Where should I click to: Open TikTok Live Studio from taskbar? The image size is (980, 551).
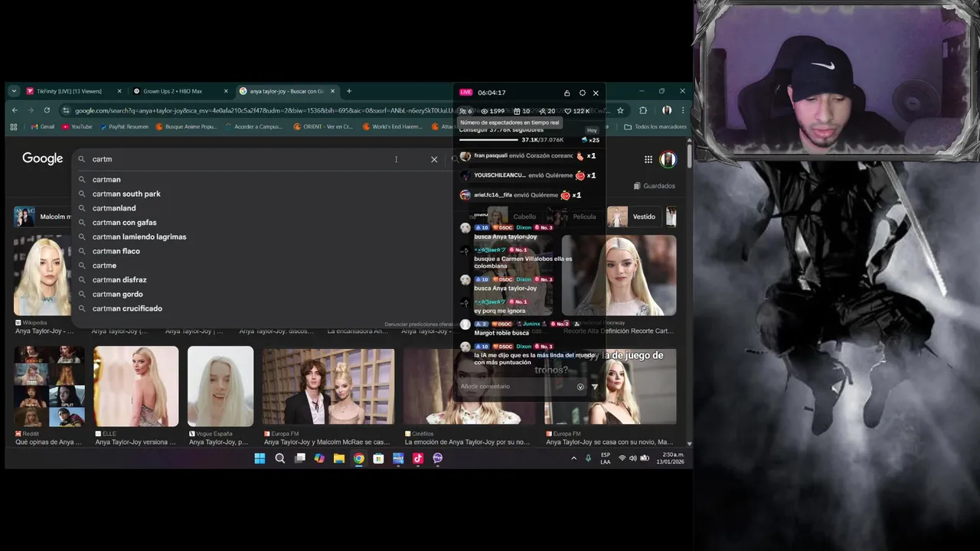[x=417, y=458]
